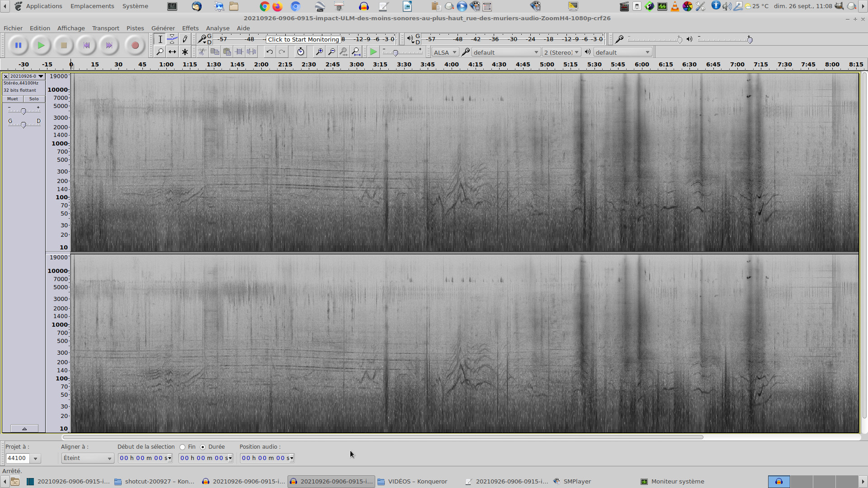Click the Fit Project zoom icon
Image resolution: width=868 pixels, height=488 pixels.
[x=356, y=52]
